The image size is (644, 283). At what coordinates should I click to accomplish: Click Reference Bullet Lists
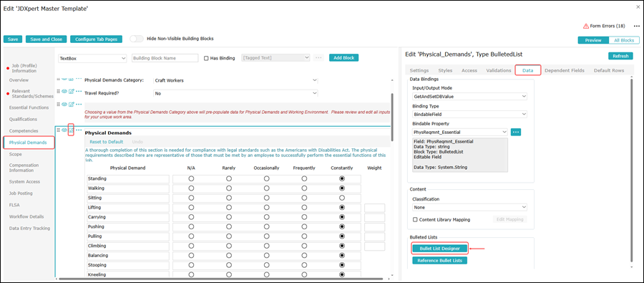(439, 260)
